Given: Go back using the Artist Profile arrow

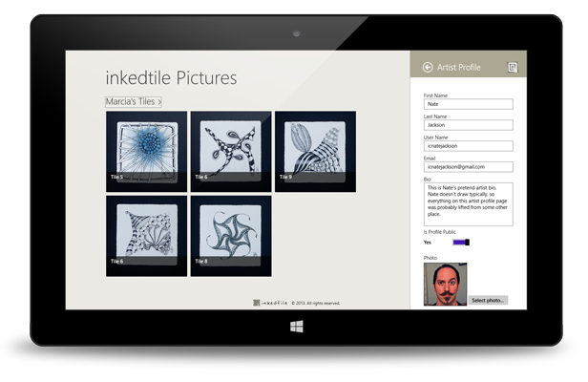Looking at the screenshot, I should [428, 67].
